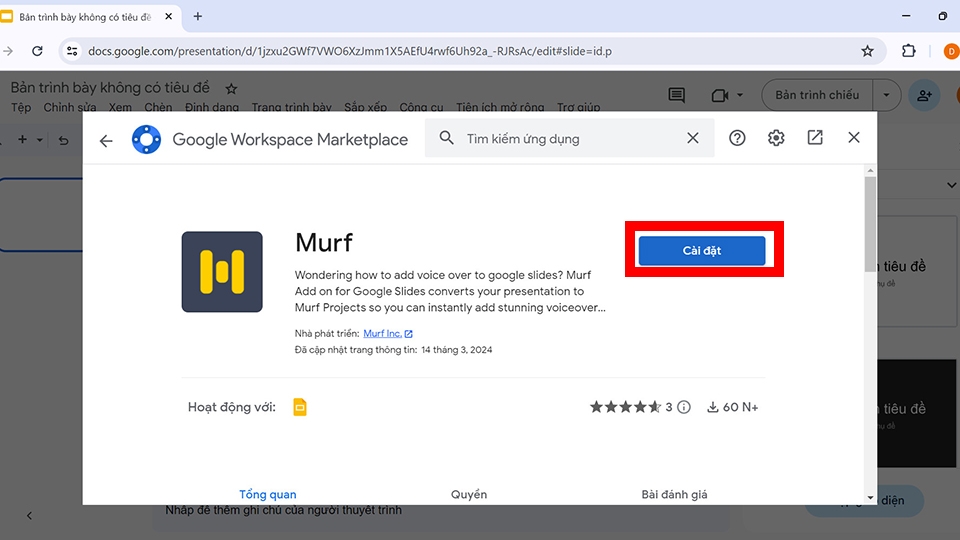Click the presentation title text
960x540 pixels.
tap(110, 88)
